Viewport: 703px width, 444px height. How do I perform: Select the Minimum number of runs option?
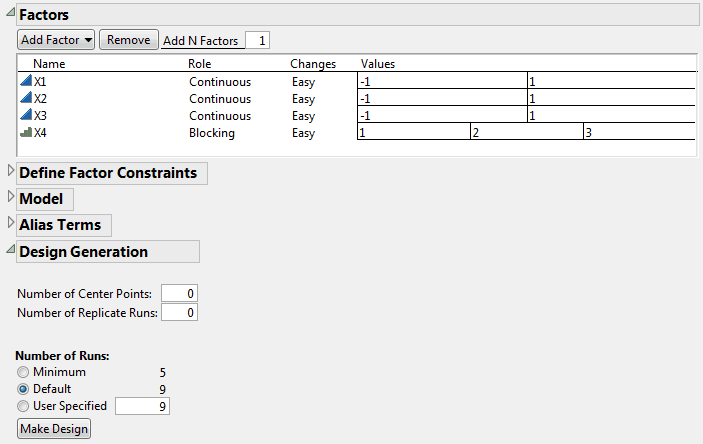coord(23,372)
